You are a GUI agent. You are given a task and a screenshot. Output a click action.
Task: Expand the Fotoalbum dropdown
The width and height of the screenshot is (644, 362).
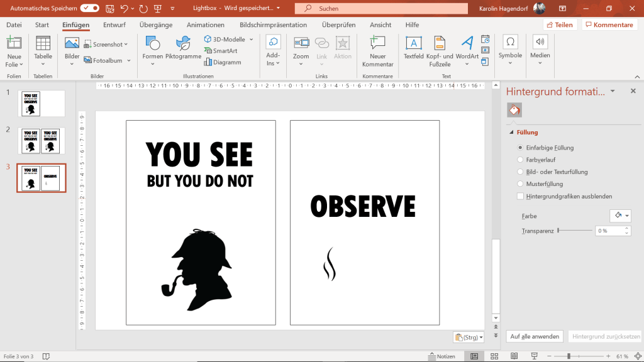click(128, 61)
